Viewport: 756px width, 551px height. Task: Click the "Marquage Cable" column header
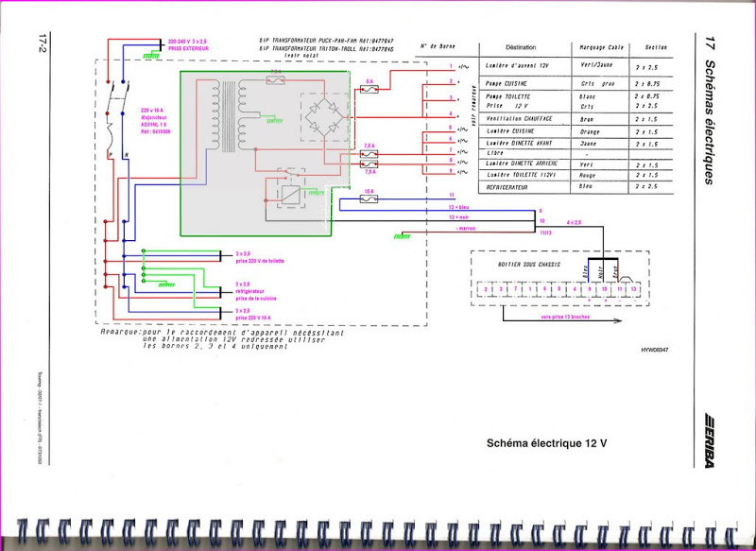coord(601,47)
